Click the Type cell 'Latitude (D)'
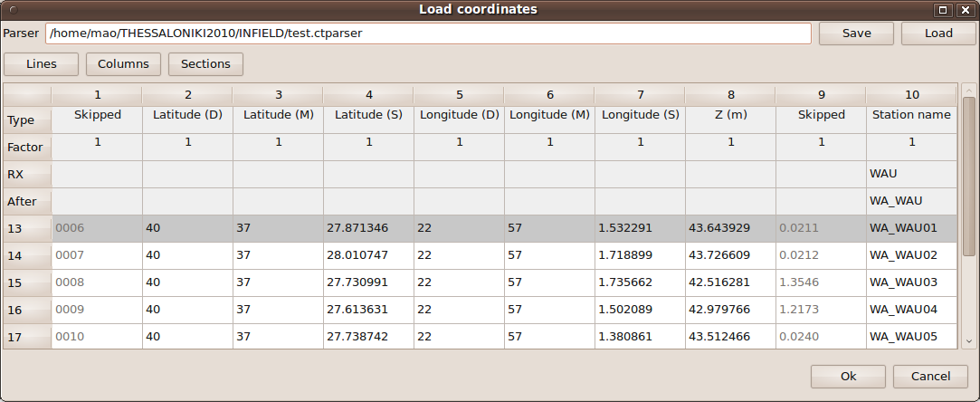The height and width of the screenshot is (402, 980). [x=187, y=115]
